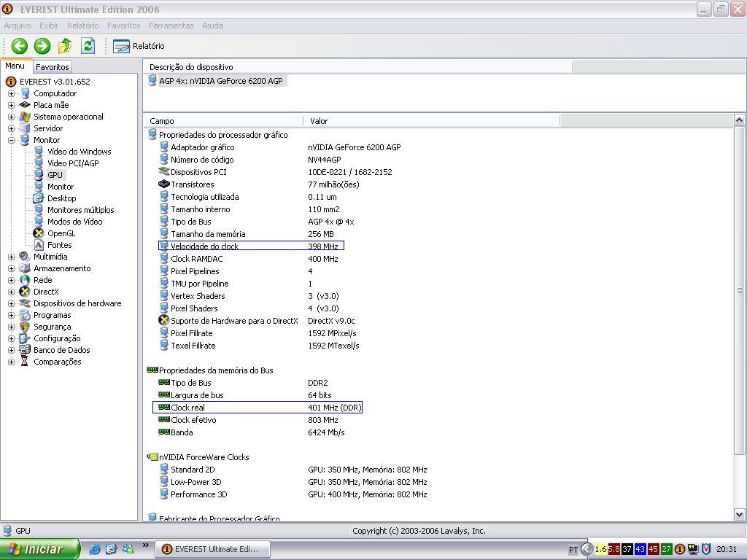This screenshot has height=560, width=747.
Task: Click the Comparações hourglass icon
Action: coord(25,362)
